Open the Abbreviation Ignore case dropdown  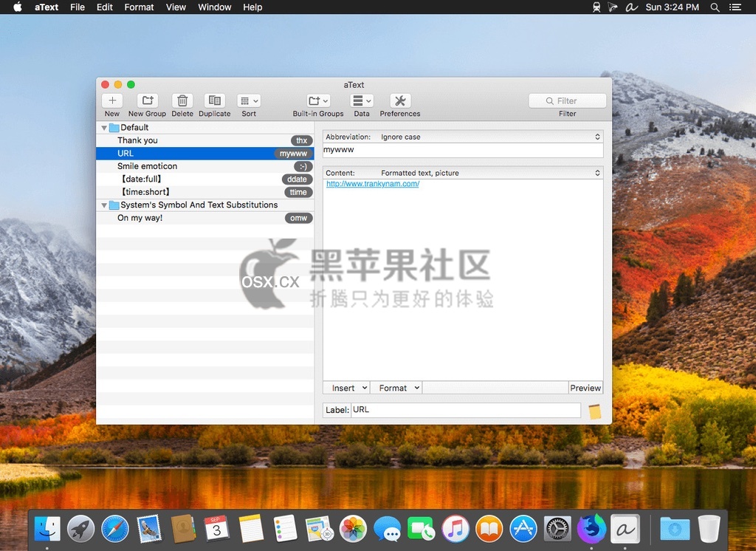[463, 137]
